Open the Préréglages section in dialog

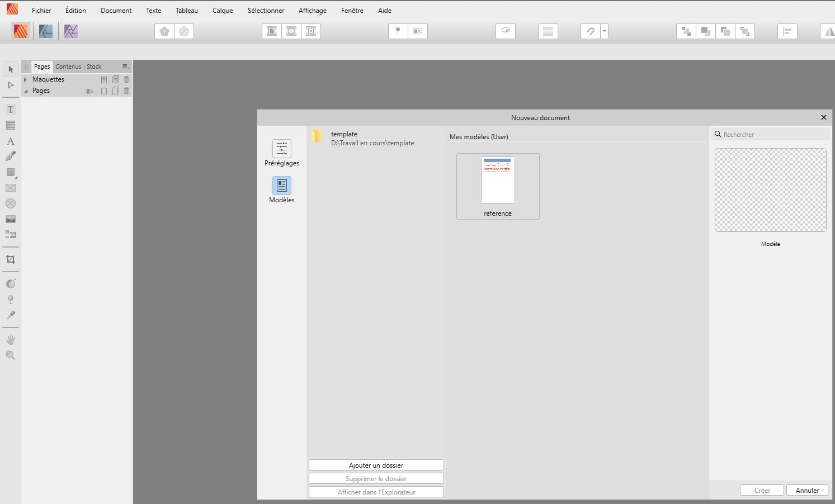282,153
